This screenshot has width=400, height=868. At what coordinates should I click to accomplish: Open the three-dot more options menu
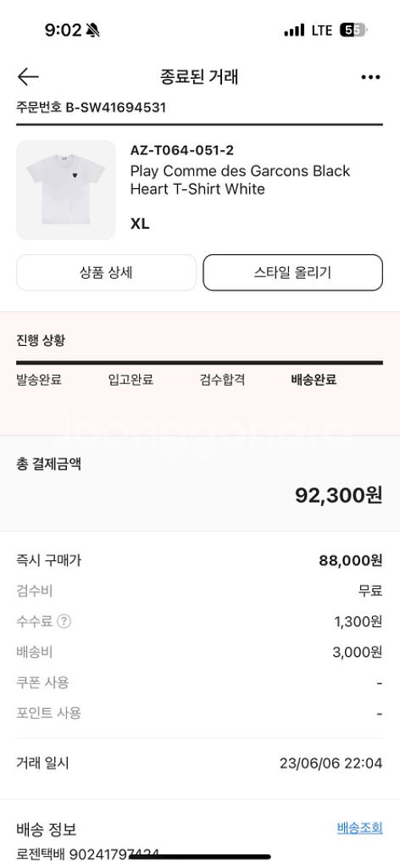(370, 77)
